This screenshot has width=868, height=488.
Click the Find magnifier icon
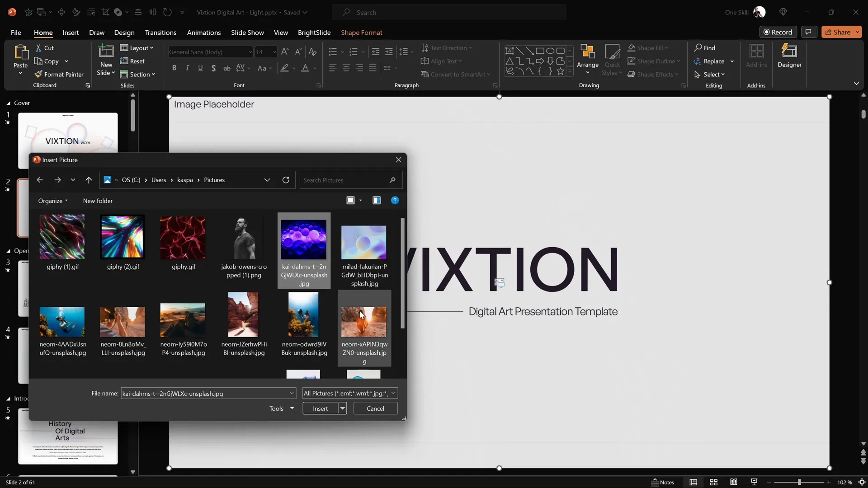point(698,48)
